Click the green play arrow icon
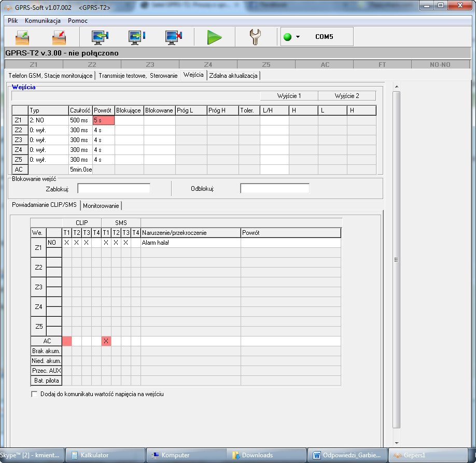476x463 pixels. pyautogui.click(x=214, y=37)
